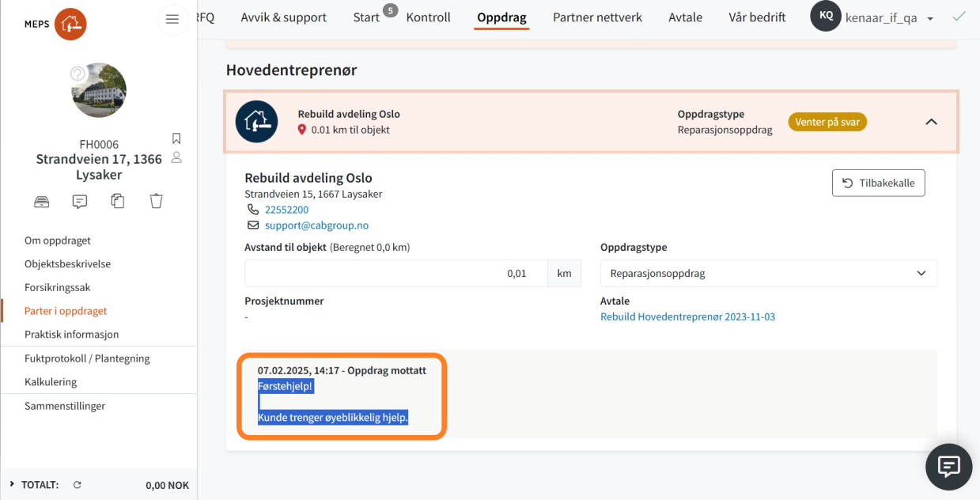This screenshot has height=500, width=980.
Task: Click Kunde trenger øyeblikkelig hjelp text
Action: click(333, 418)
